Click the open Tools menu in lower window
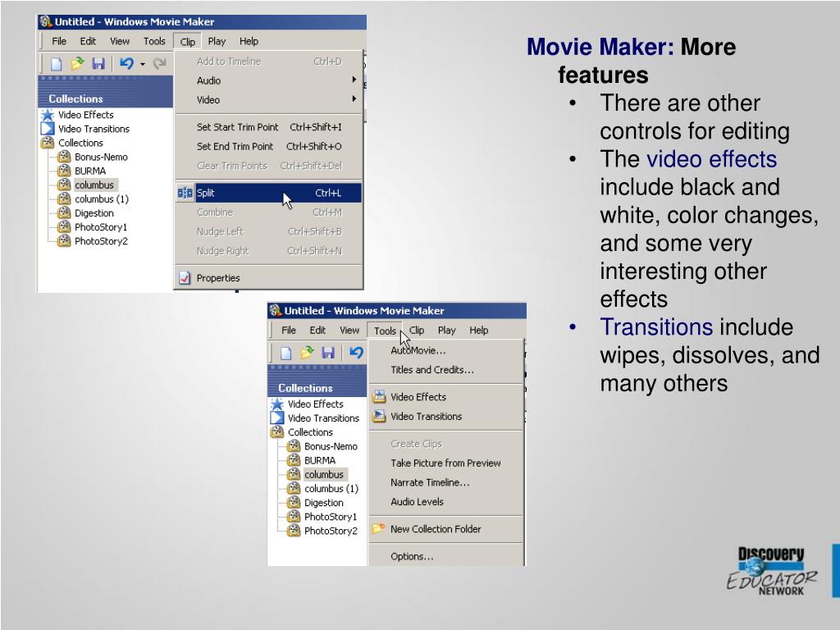The height and width of the screenshot is (630, 840). [x=385, y=331]
